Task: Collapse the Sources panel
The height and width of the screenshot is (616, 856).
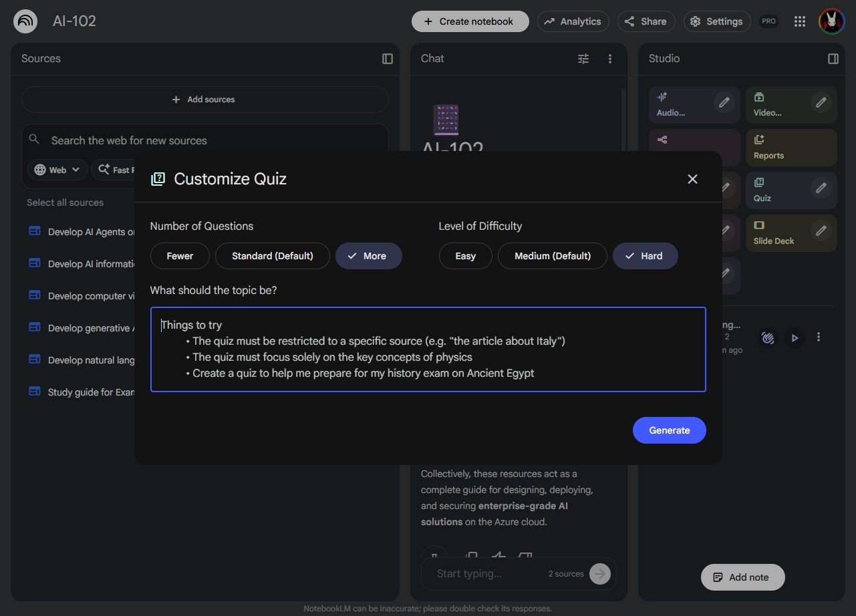Action: pyautogui.click(x=388, y=59)
